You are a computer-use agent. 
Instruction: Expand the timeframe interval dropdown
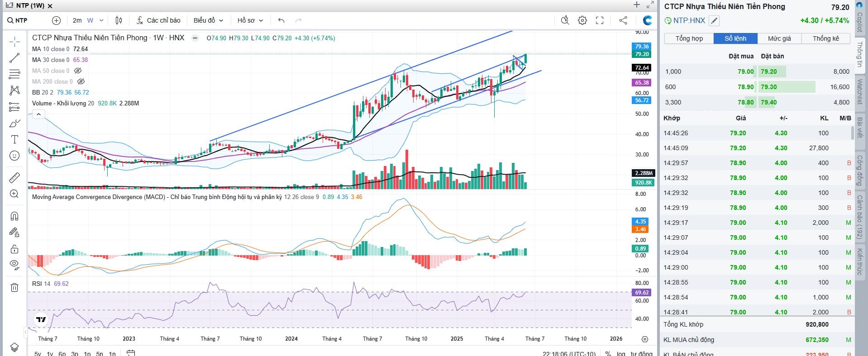coord(101,20)
